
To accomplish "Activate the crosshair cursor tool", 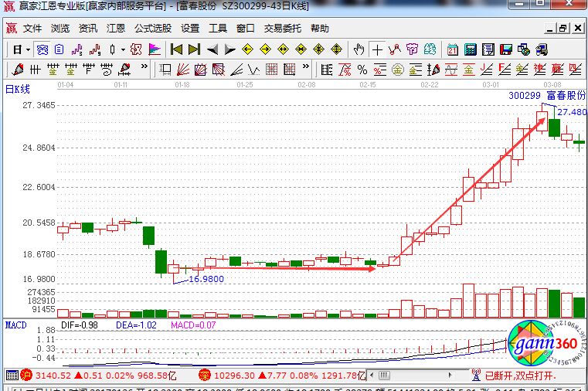I will click(377, 49).
